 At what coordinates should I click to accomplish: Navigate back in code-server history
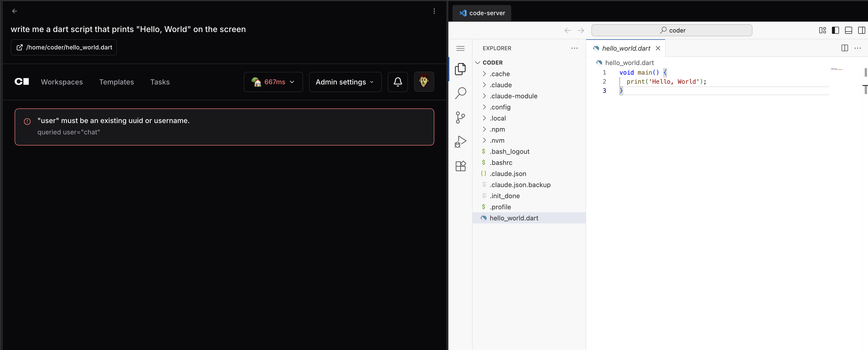[x=567, y=30]
